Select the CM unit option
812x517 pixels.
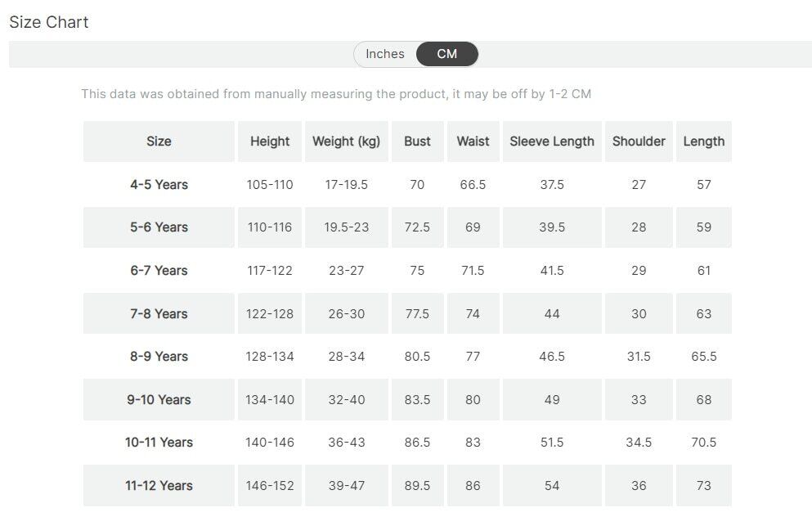click(447, 54)
